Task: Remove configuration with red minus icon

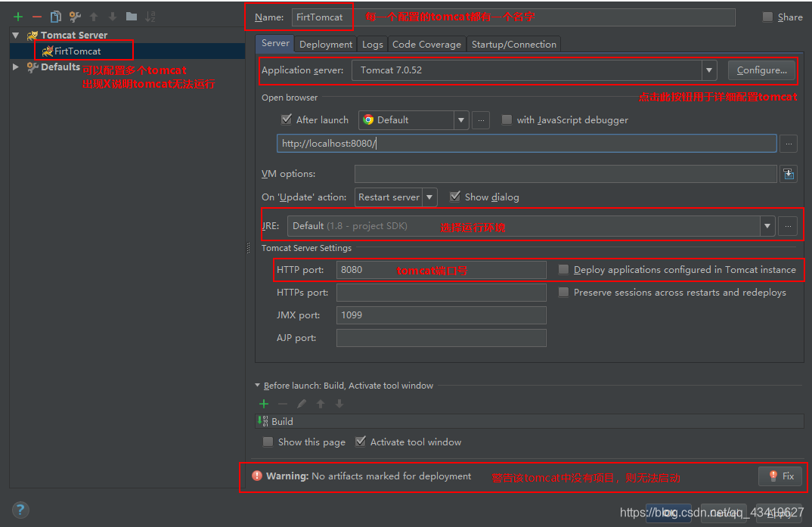Action: pyautogui.click(x=37, y=17)
